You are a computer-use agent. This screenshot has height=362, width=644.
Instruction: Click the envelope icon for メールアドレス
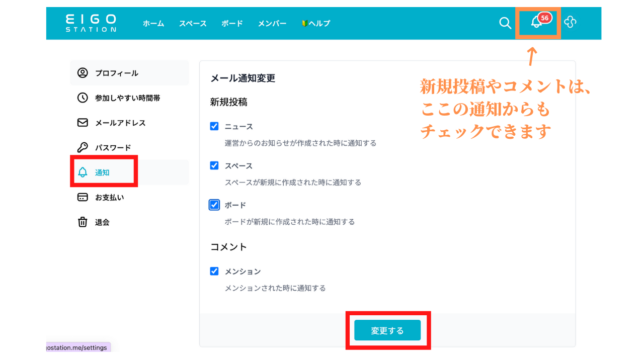pos(83,123)
